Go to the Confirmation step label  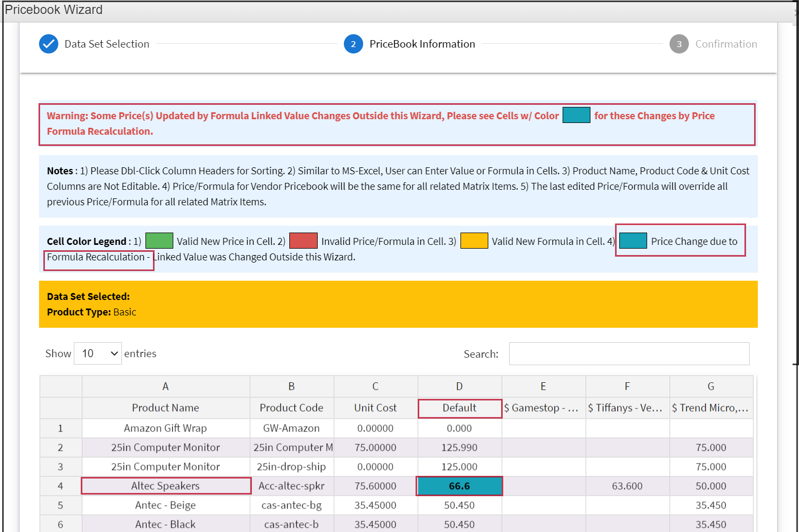726,44
